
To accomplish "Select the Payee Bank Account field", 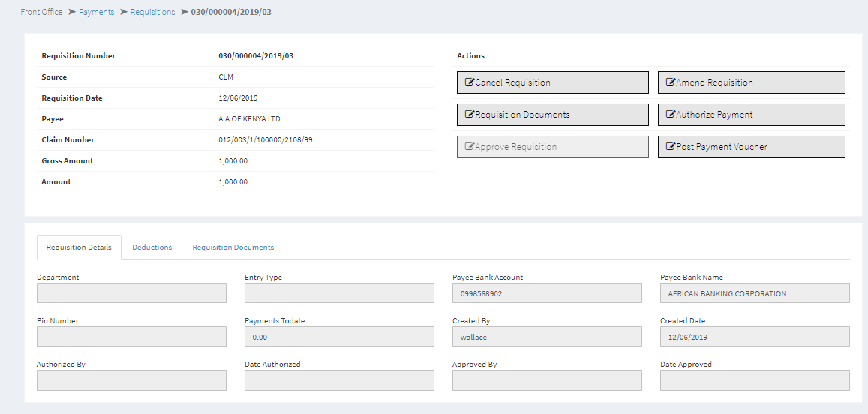I will click(x=547, y=293).
